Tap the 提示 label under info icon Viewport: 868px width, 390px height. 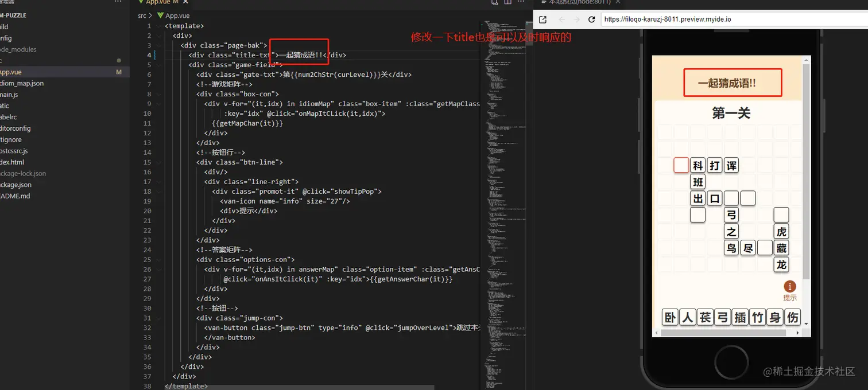pos(790,298)
